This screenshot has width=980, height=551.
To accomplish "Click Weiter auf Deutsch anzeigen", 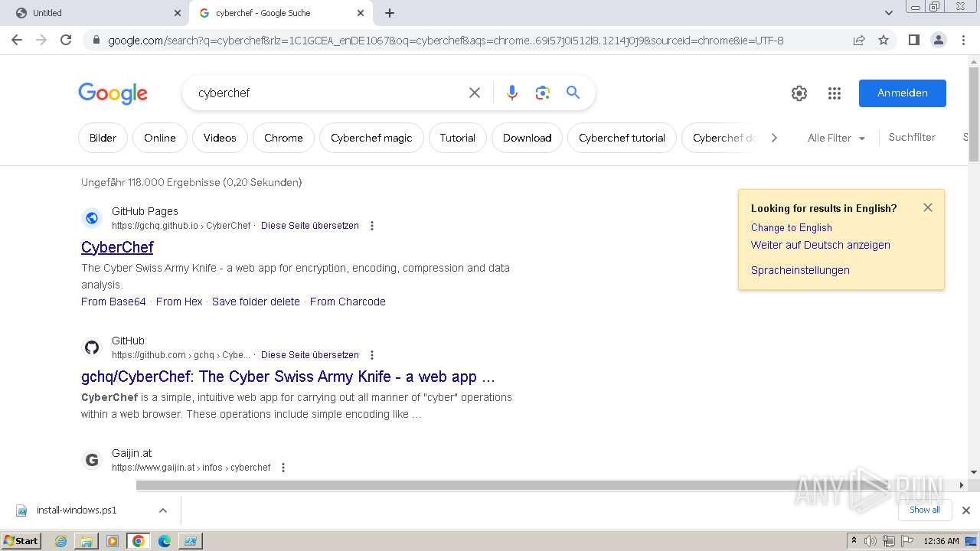I will (821, 245).
